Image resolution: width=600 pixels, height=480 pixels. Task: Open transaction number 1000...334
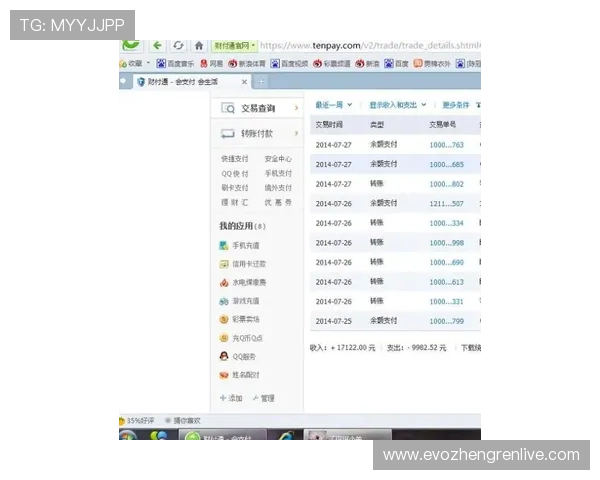coord(446,223)
